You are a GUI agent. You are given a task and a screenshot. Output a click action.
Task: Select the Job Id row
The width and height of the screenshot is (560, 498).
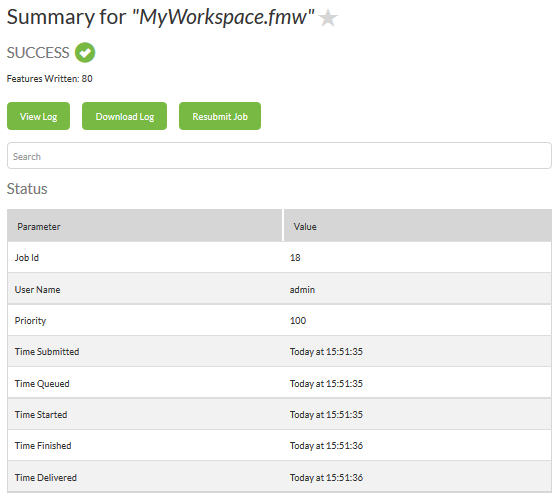[x=279, y=257]
